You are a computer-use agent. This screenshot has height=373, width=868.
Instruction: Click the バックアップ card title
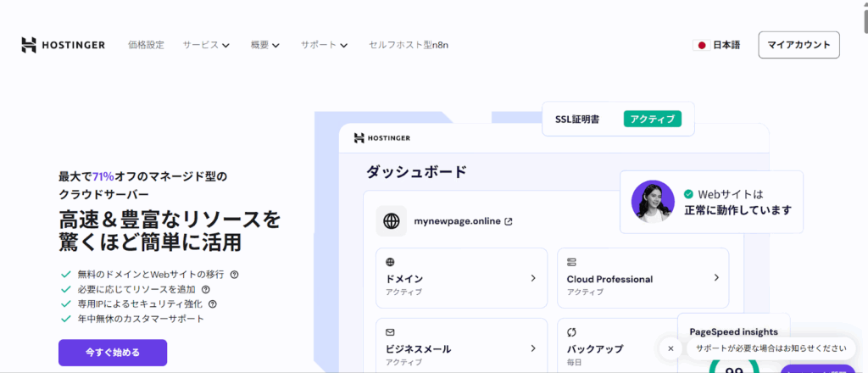[x=594, y=349]
